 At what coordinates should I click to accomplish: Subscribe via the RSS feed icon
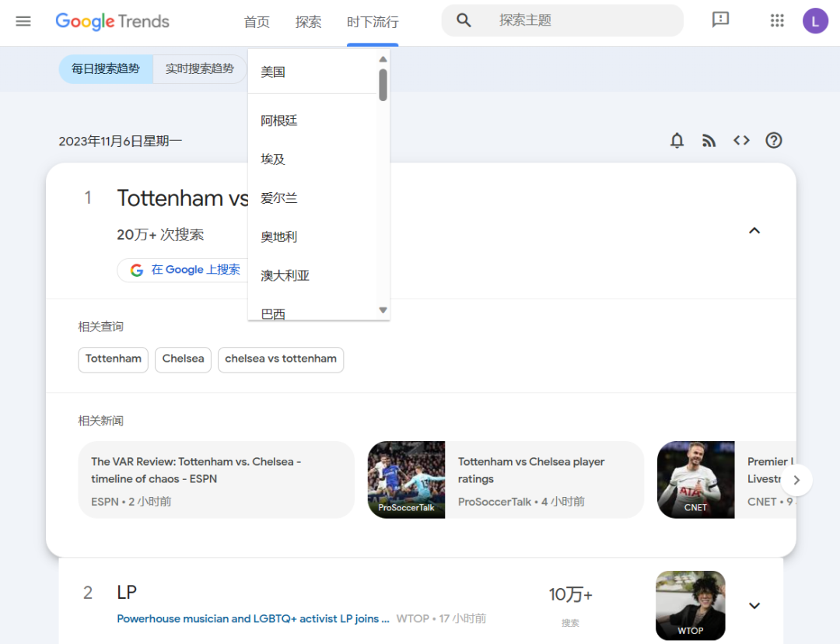tap(709, 141)
